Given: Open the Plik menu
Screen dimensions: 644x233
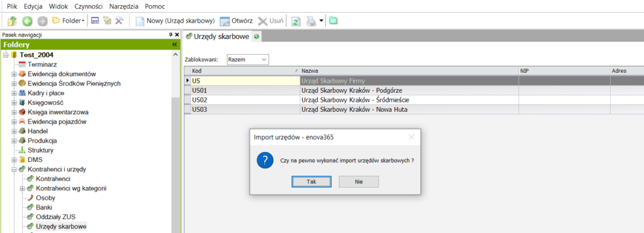Looking at the screenshot, I should 12,6.
